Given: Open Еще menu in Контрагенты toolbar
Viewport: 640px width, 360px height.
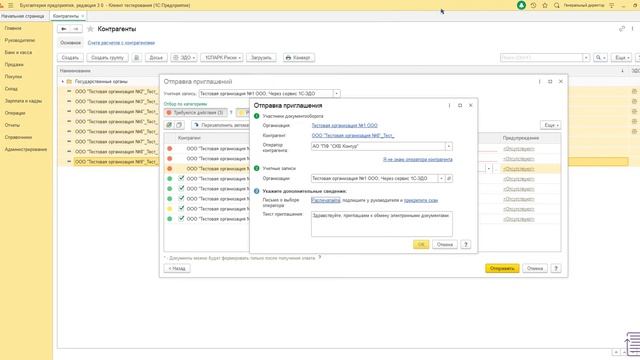Looking at the screenshot, I should coord(622,58).
